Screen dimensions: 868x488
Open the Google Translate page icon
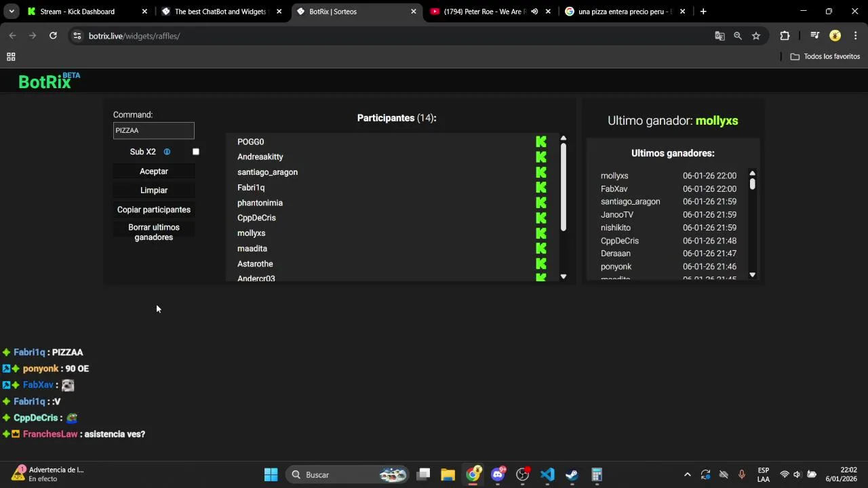coord(719,36)
